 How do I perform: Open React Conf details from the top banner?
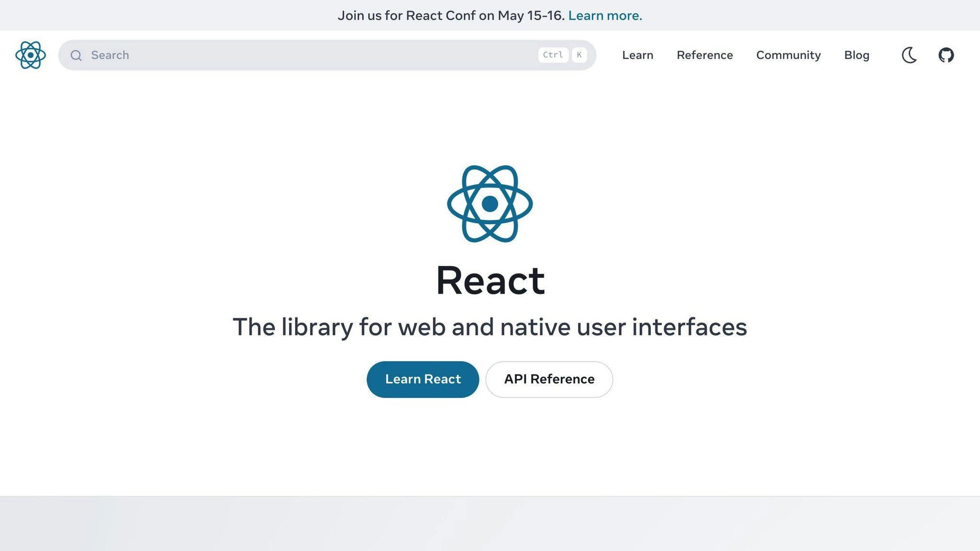point(605,15)
